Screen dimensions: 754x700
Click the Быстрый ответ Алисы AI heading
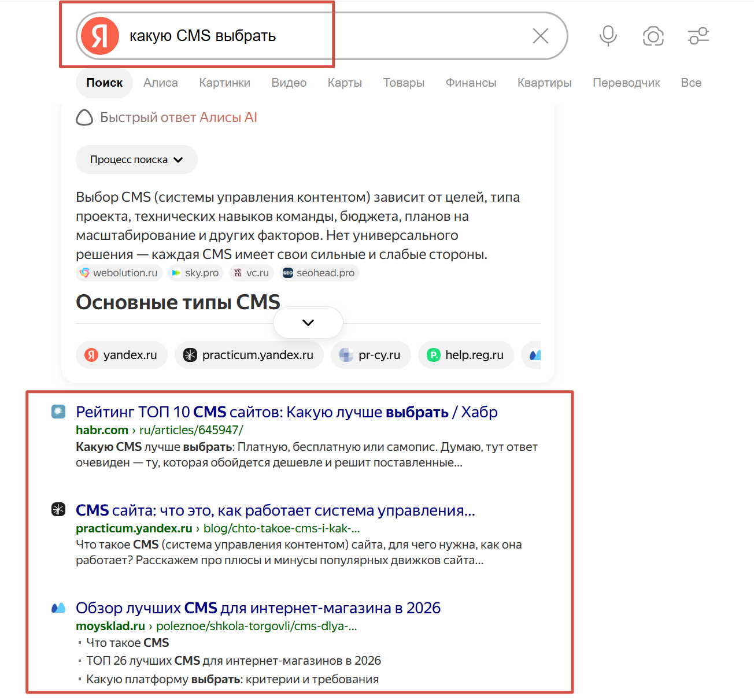tap(179, 117)
